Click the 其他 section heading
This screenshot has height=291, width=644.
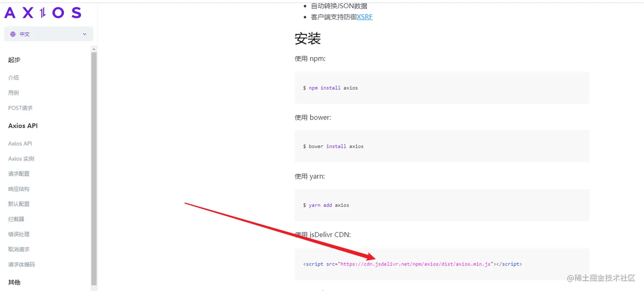click(14, 282)
